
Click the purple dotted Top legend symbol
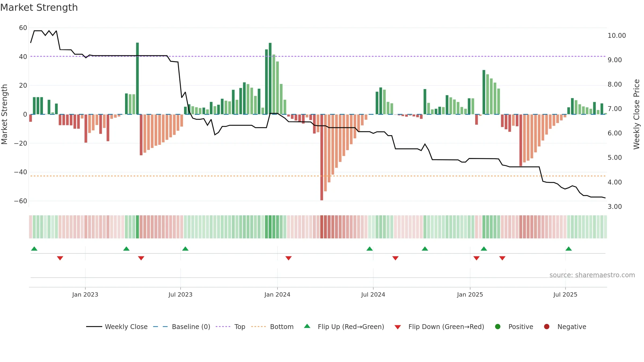point(223,327)
